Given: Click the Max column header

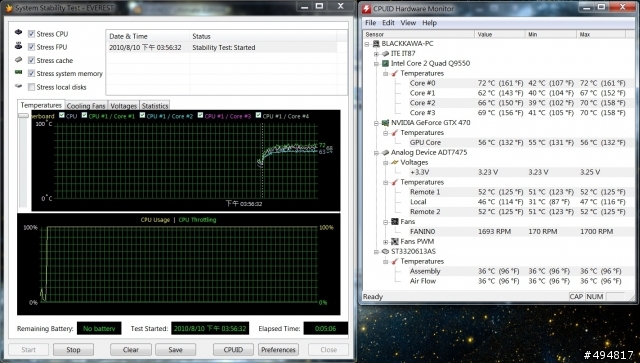Looking at the screenshot, I should (601, 34).
